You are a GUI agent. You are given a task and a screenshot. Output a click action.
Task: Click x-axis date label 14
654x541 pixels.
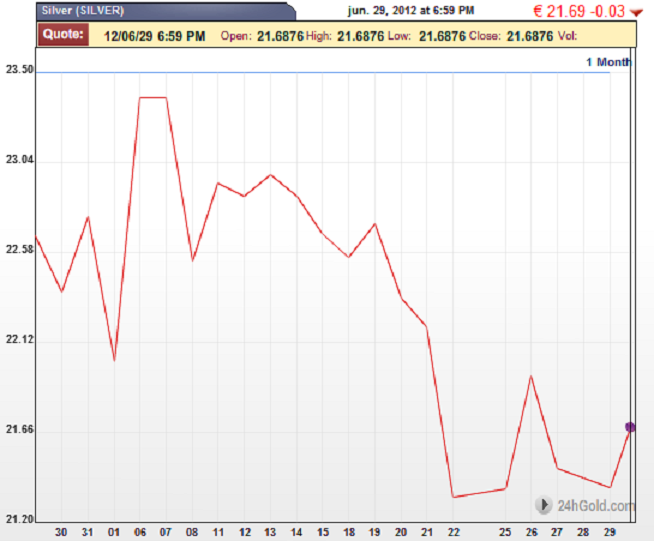296,532
